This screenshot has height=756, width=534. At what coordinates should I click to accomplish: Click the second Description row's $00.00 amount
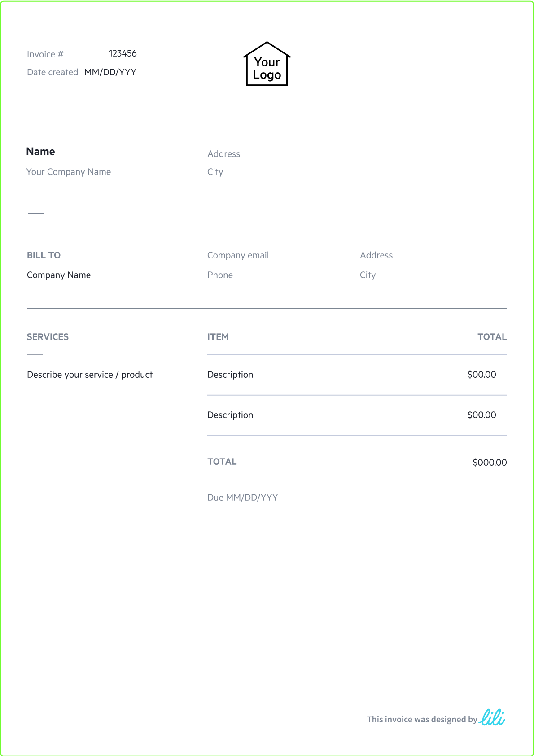coord(481,415)
